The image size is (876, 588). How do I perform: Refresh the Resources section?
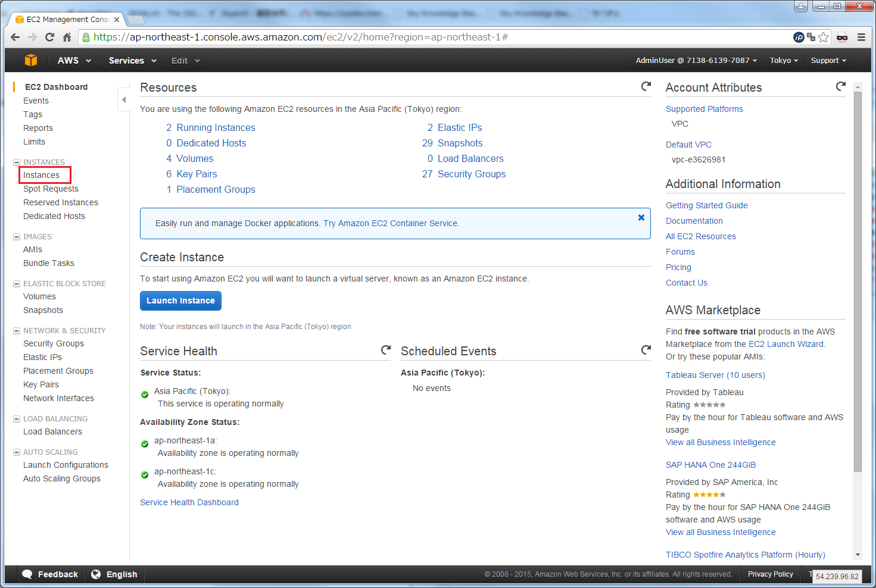(x=646, y=86)
